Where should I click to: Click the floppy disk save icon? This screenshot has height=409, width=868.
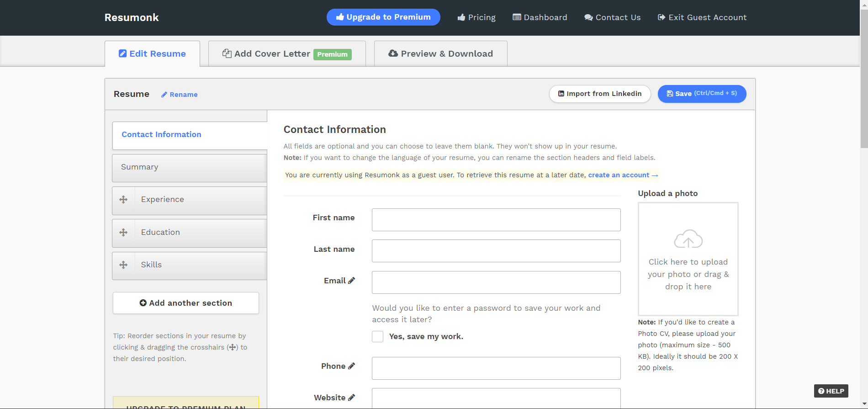click(x=670, y=94)
